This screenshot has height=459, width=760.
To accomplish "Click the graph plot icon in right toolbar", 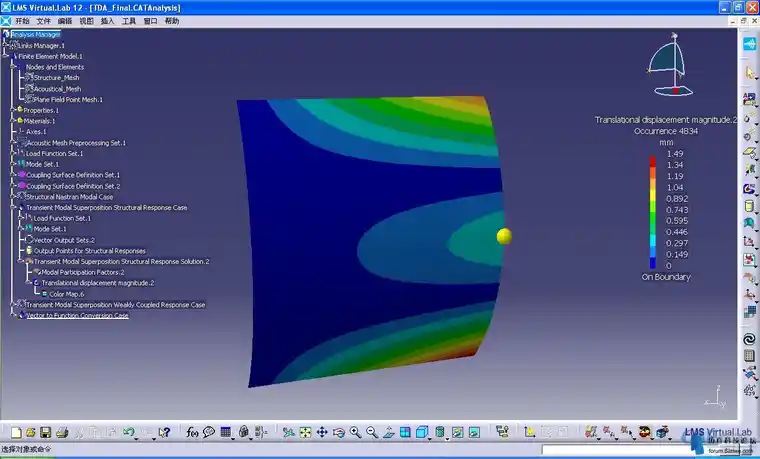I will click(x=749, y=241).
